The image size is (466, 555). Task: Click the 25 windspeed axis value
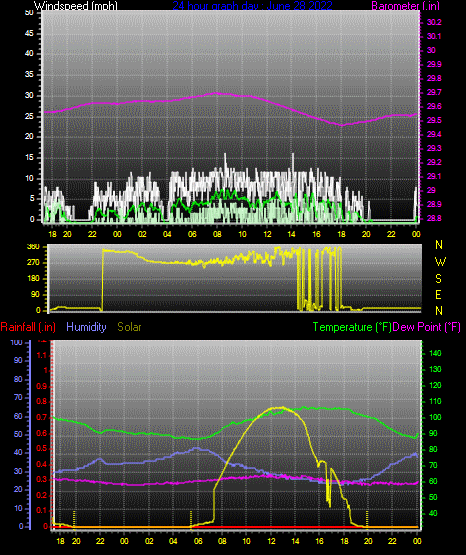(29, 116)
